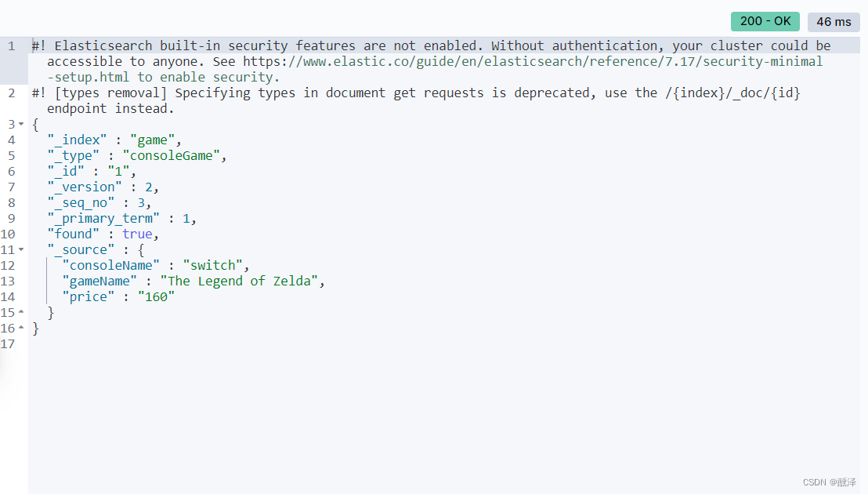Screen dimensions: 868x494
Task: Click the "160" price value
Action: [x=156, y=297]
